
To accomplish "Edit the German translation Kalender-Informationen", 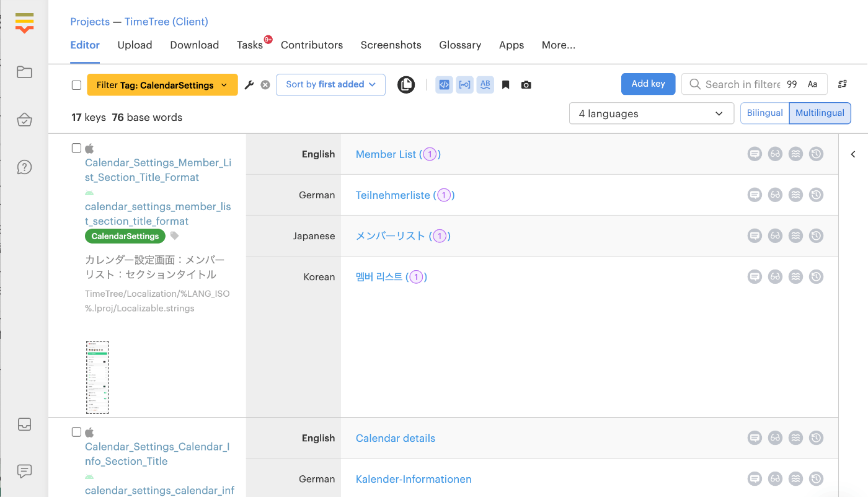I will pyautogui.click(x=414, y=479).
